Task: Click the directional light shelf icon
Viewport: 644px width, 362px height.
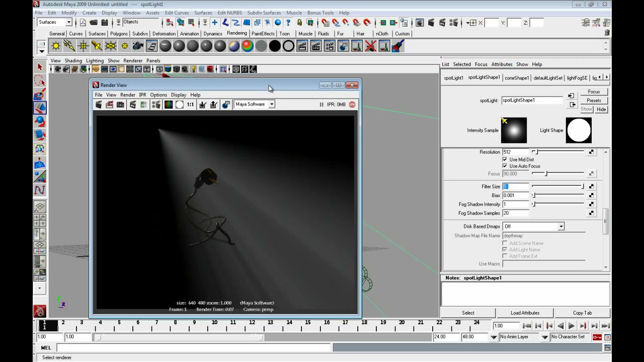Action: [x=69, y=46]
